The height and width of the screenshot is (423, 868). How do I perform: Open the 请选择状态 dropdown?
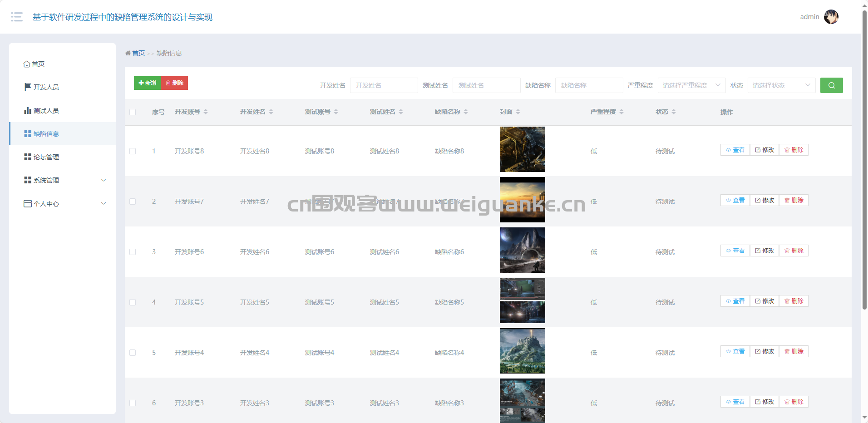pos(781,85)
